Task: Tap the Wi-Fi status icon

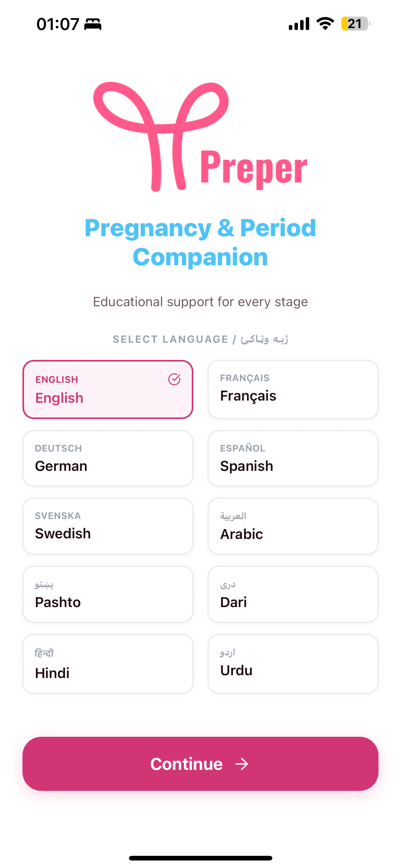Action: [x=325, y=23]
